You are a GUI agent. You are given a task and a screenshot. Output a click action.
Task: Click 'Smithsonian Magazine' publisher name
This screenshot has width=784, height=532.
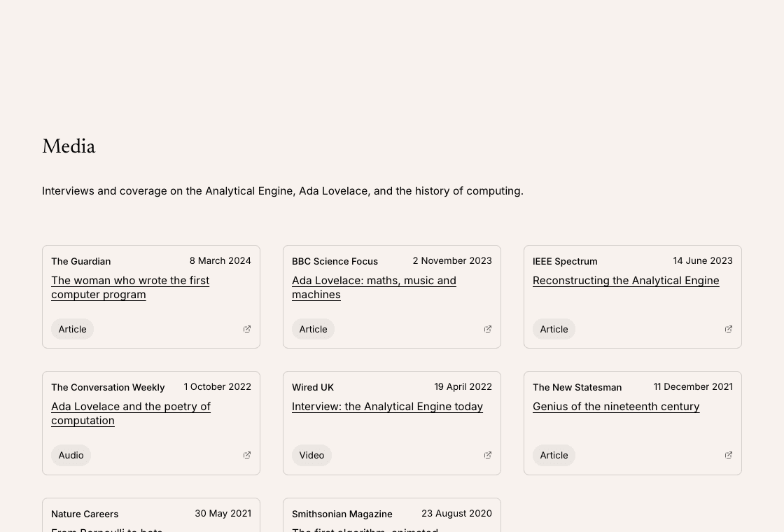point(342,514)
